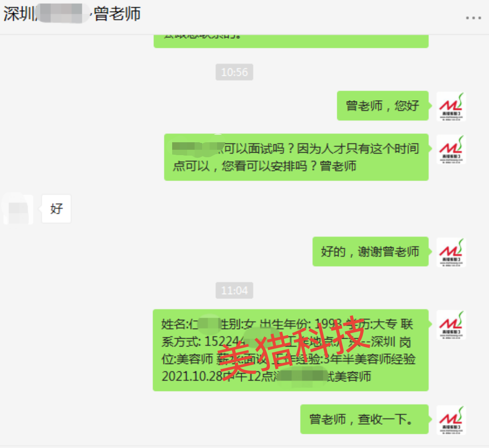Click the sender avatar beside 好的，谢谢曾老师

pyautogui.click(x=451, y=252)
